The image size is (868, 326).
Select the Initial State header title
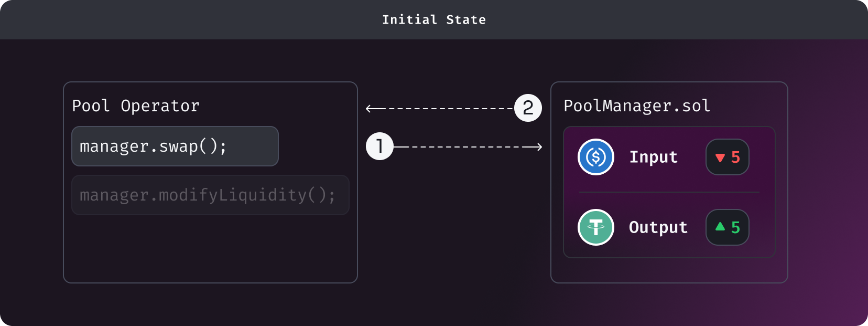click(x=434, y=20)
